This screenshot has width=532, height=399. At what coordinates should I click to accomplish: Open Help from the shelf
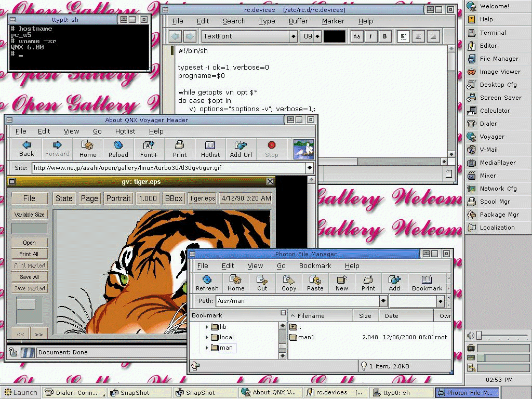[498, 19]
